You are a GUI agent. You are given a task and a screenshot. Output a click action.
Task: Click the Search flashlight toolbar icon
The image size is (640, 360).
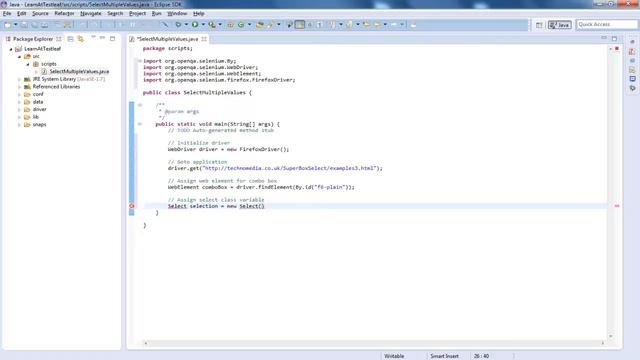tap(270, 24)
